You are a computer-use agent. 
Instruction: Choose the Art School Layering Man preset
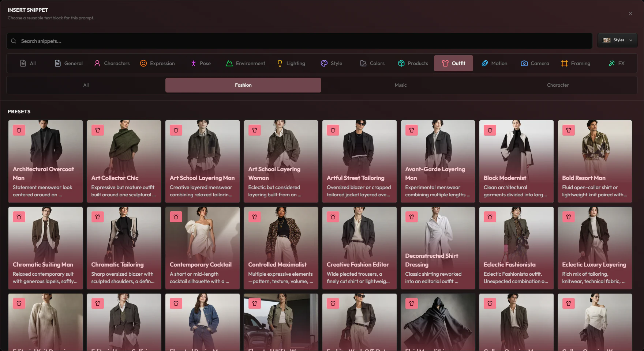pyautogui.click(x=202, y=161)
